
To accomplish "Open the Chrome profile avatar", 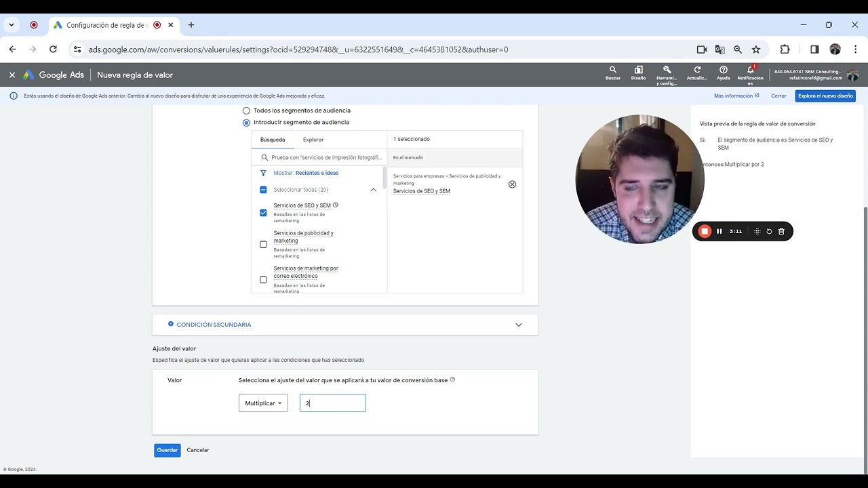I will [x=835, y=49].
